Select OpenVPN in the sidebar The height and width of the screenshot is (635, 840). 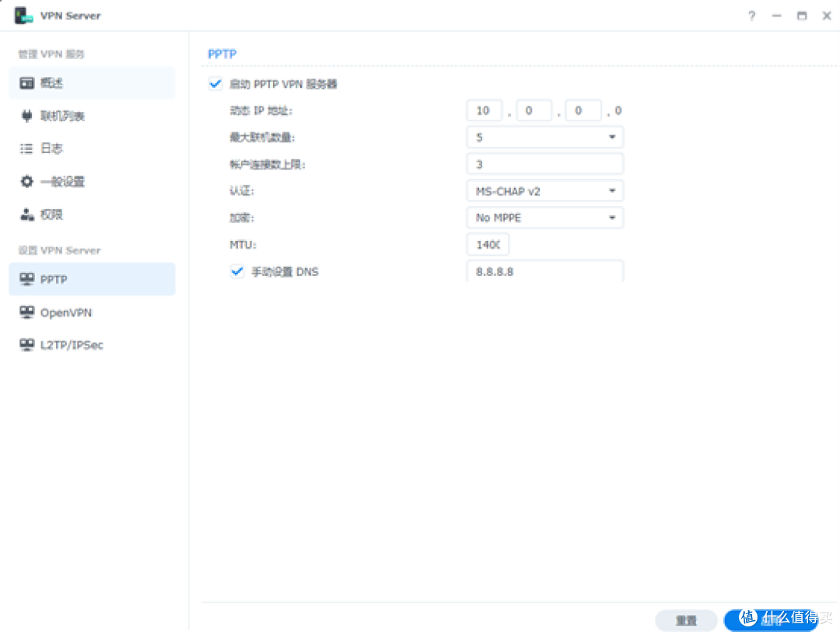(x=92, y=312)
